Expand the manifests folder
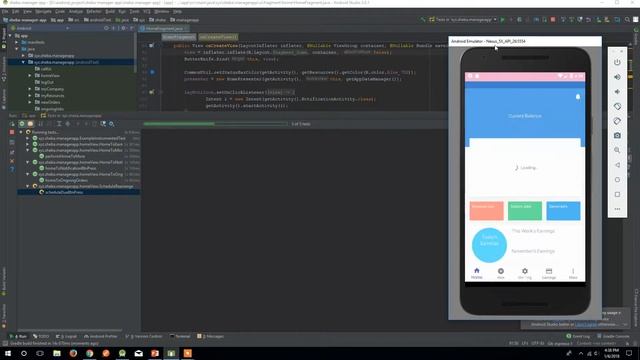The width and height of the screenshot is (640, 360). click(x=17, y=42)
